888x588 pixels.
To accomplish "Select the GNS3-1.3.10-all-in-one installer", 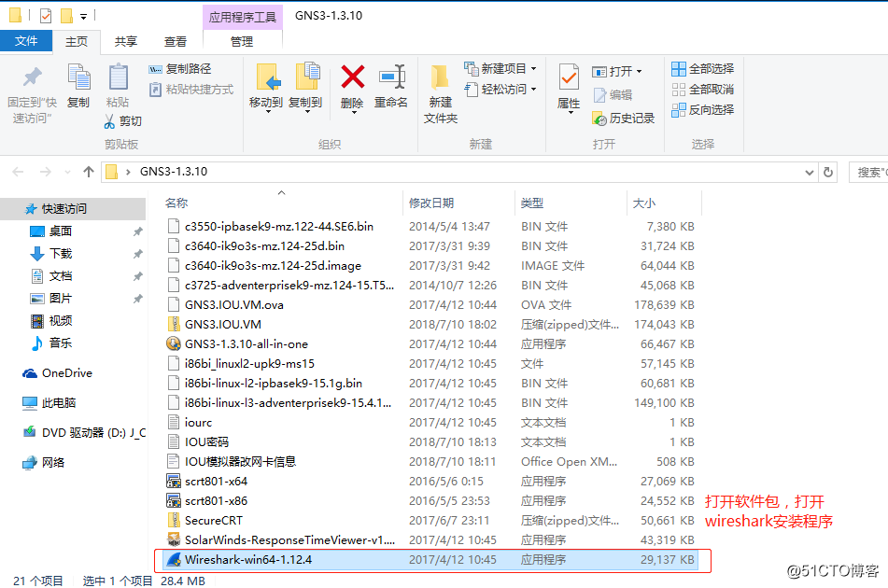I will click(x=430, y=344).
